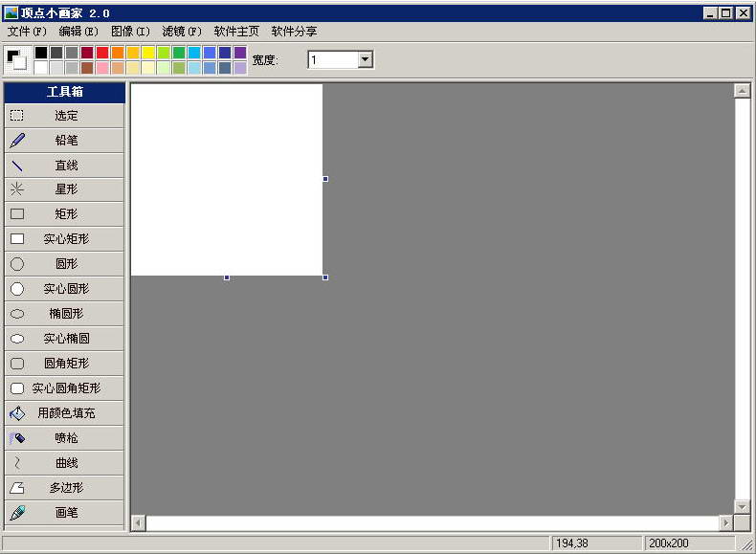This screenshot has height=554, width=756.
Task: Select the 选定 selection tool
Action: pos(65,116)
